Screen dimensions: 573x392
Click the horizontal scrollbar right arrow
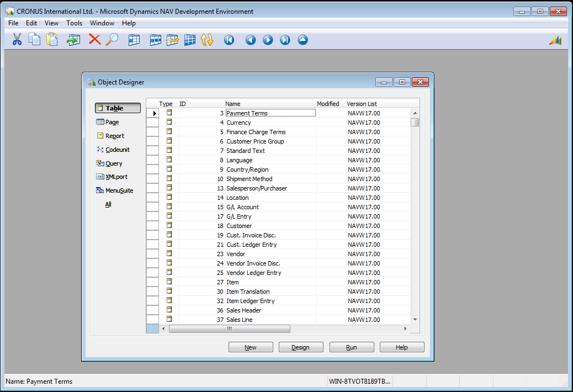(405, 329)
